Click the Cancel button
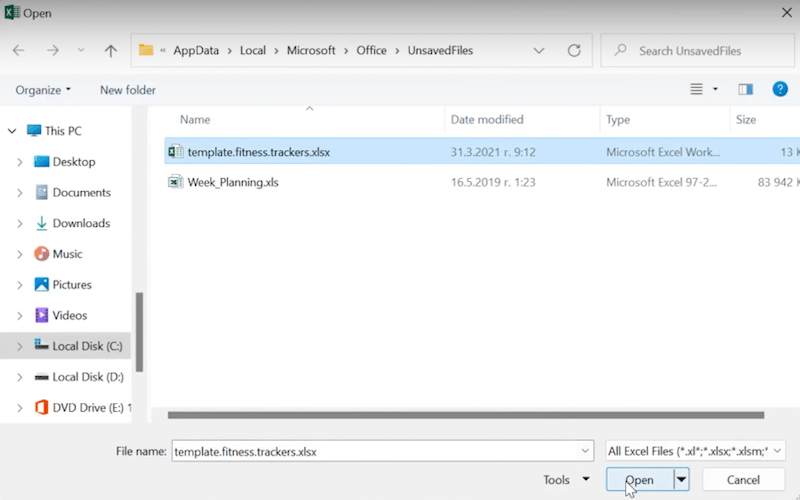Image resolution: width=800 pixels, height=500 pixels. coord(743,480)
